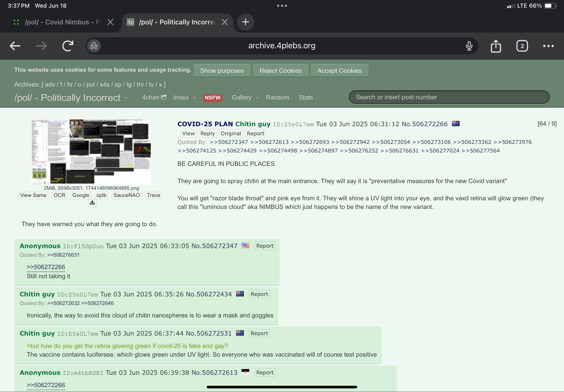Image resolution: width=564 pixels, height=392 pixels.
Task: Go back using the browser back arrow
Action: click(x=15, y=46)
